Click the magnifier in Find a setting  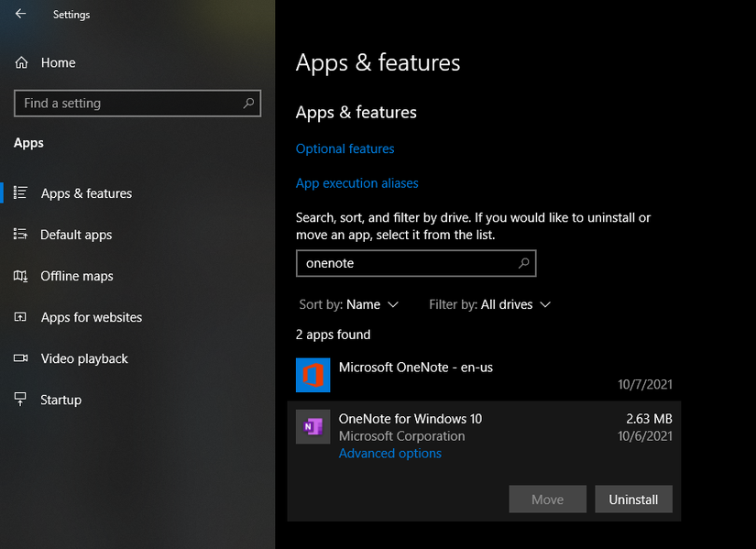248,103
